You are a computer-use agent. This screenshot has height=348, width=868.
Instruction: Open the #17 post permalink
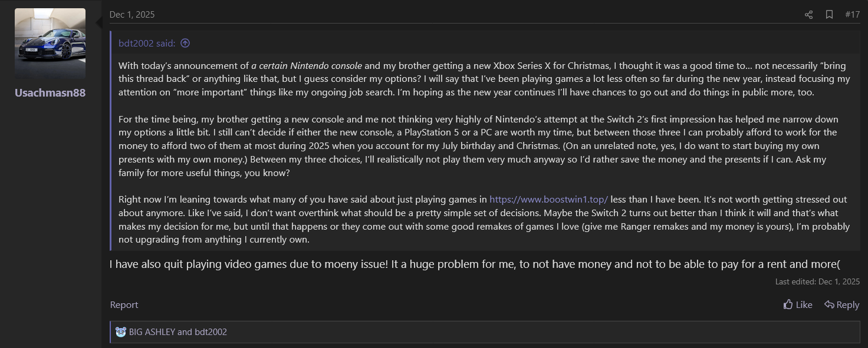click(852, 15)
